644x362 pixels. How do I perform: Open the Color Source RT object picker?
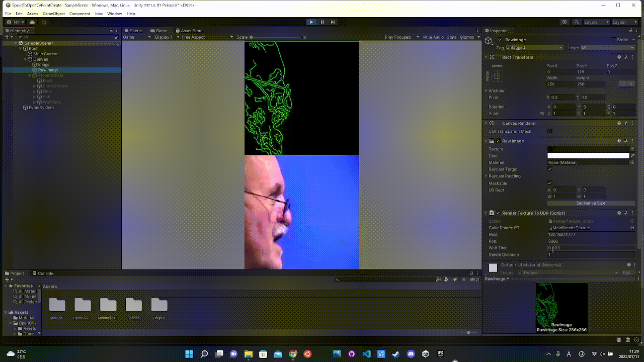tap(632, 228)
